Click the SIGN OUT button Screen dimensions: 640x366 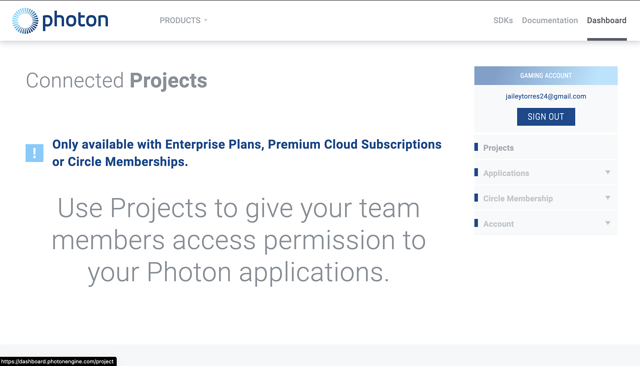(546, 117)
